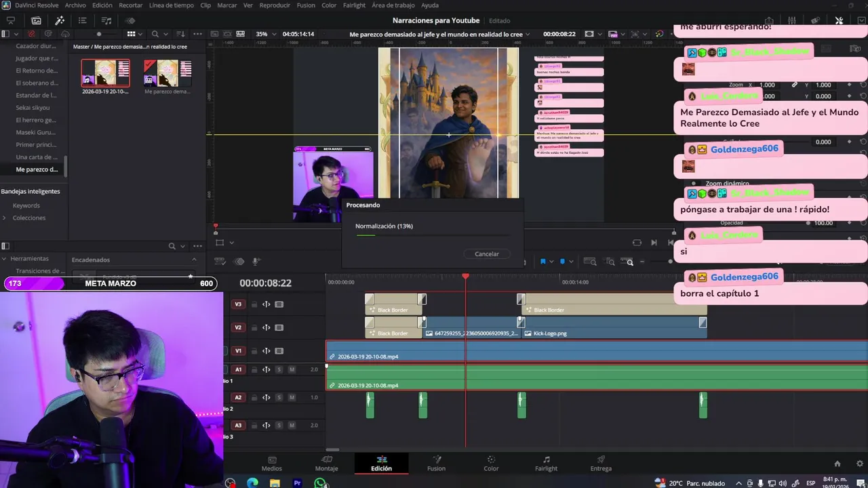Switch to the Entrega page tab
868x488 pixels.
(x=601, y=464)
